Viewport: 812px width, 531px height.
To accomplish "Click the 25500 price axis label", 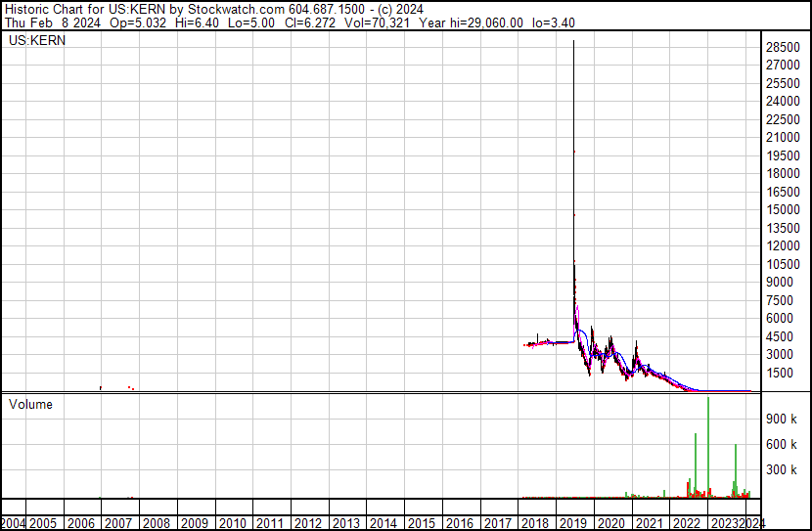I will click(x=783, y=83).
